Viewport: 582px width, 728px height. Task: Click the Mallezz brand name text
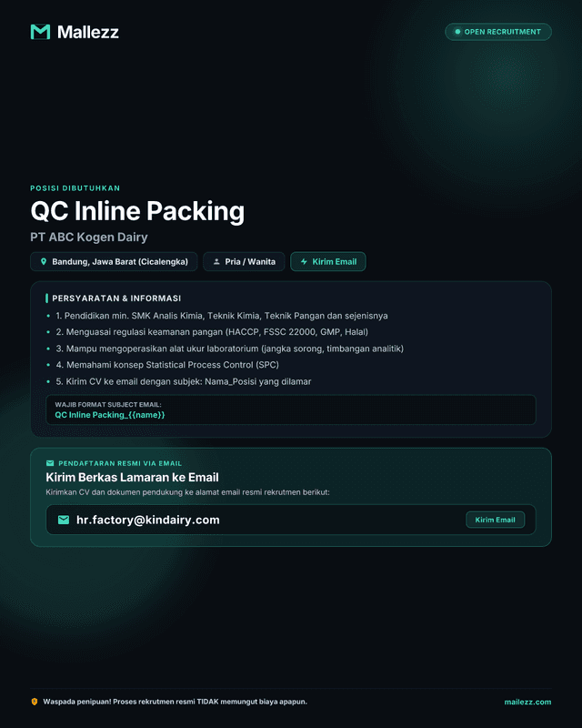tap(87, 32)
